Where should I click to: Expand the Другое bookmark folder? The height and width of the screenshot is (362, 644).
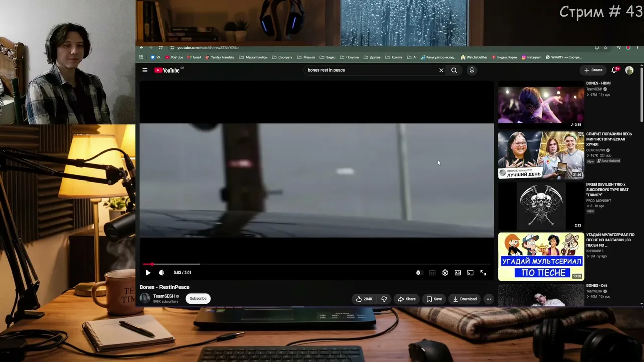[372, 57]
